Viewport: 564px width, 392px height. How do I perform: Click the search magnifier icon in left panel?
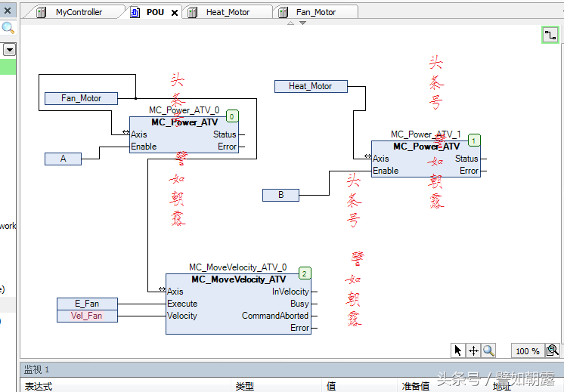tap(8, 28)
